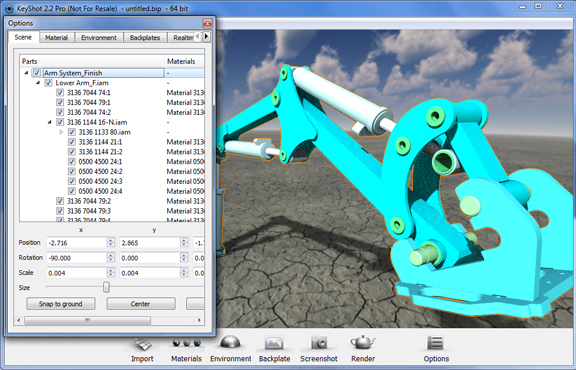Click the KeyShot application icon in title bar
576x370 pixels.
pyautogui.click(x=10, y=8)
